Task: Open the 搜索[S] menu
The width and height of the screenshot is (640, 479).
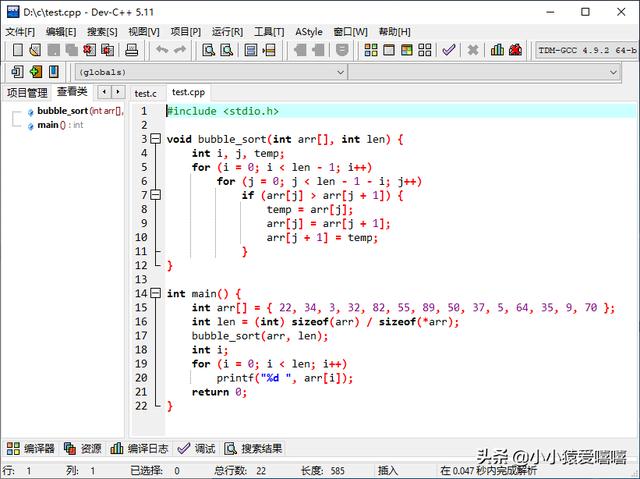Action: pos(102,31)
